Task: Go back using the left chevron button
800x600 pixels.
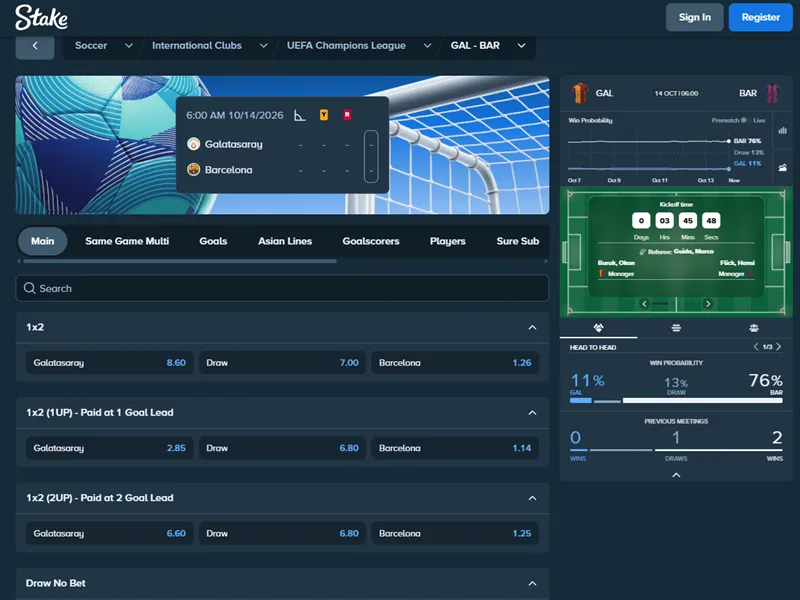Action: [35, 46]
